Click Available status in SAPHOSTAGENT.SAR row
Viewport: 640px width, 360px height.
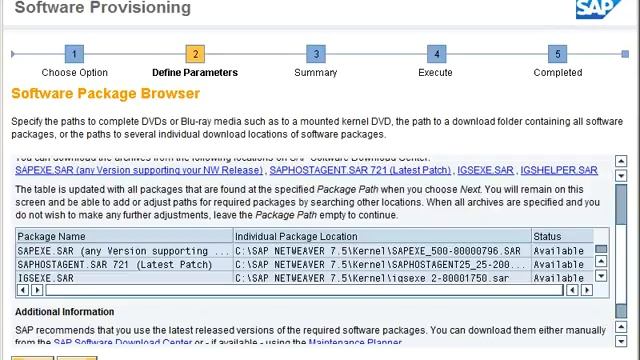[x=563, y=264]
